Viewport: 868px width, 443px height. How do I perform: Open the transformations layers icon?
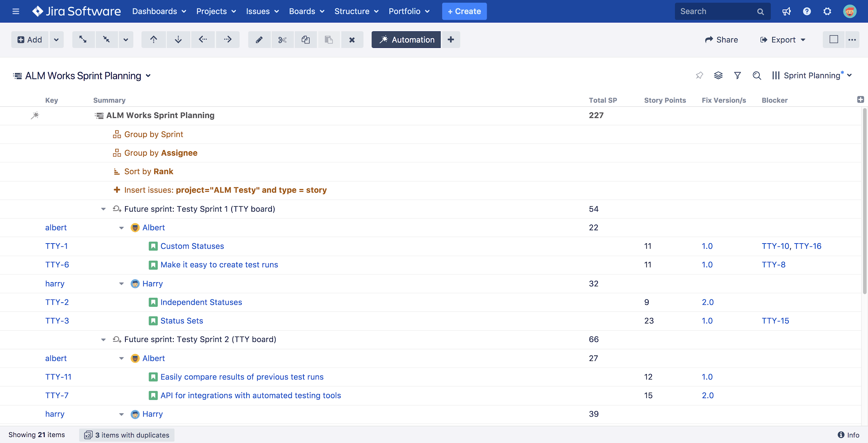click(x=718, y=75)
